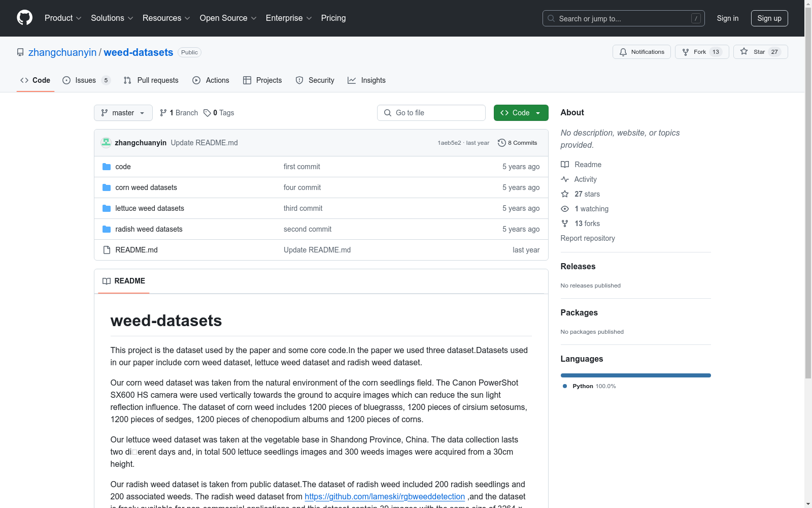Open the Product dropdown menu
The image size is (812, 508).
(63, 18)
